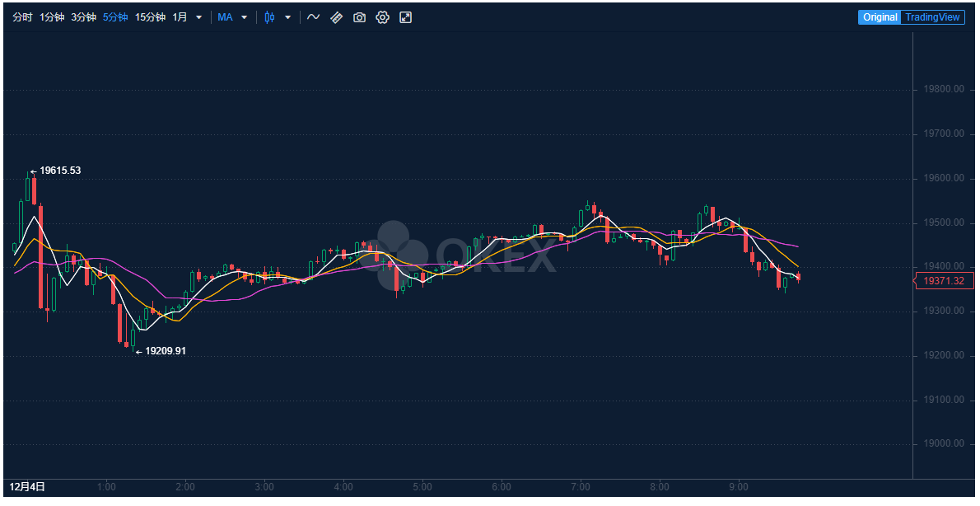The width and height of the screenshot is (980, 506).
Task: Click the 19615.53 high price marker
Action: click(59, 171)
